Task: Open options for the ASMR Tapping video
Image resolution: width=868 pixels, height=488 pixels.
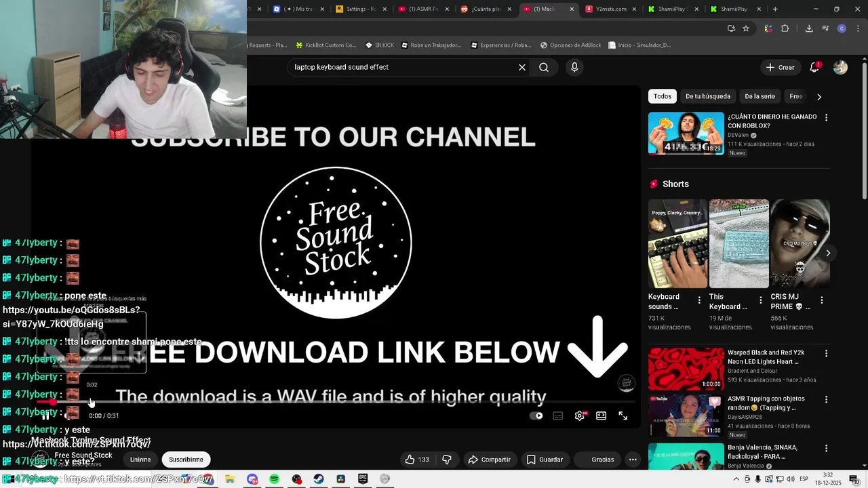Action: pos(826,401)
